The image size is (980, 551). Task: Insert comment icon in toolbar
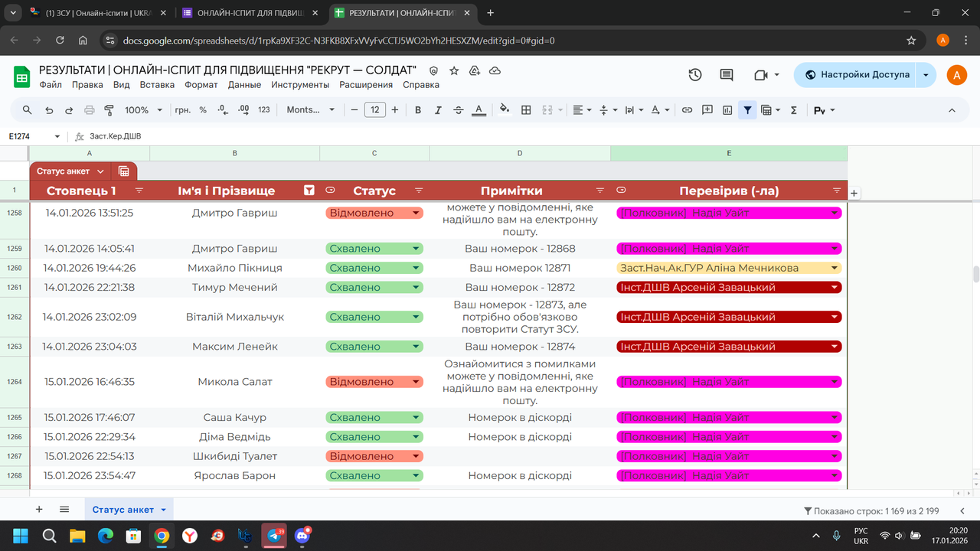click(x=707, y=110)
